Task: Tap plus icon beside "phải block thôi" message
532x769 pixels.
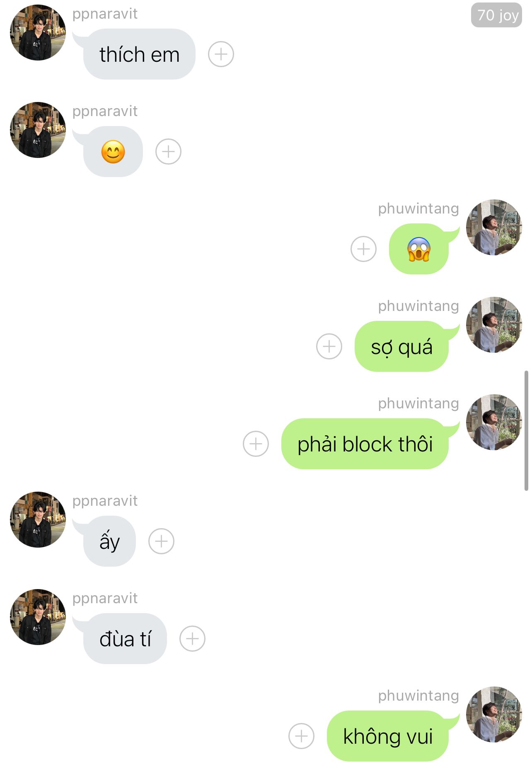Action: coord(256,444)
